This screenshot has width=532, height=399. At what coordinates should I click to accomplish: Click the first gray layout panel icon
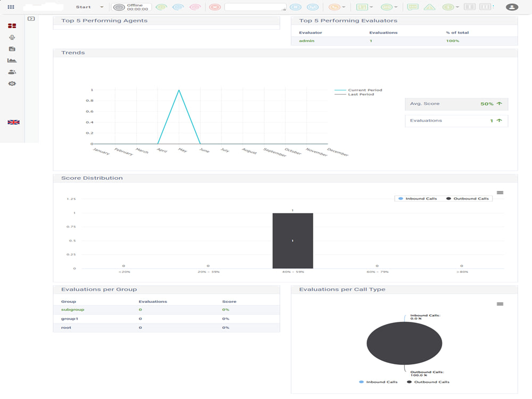point(470,7)
